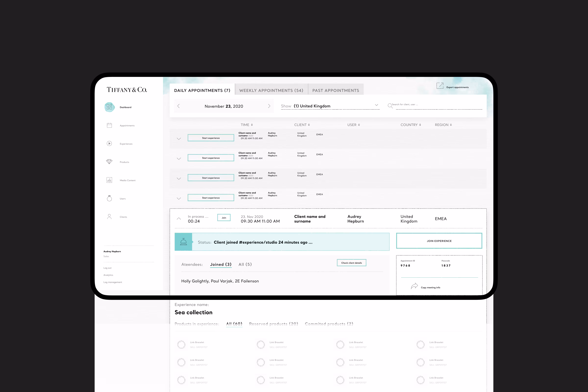
Task: Open Media Content menu label
Action: point(128,180)
